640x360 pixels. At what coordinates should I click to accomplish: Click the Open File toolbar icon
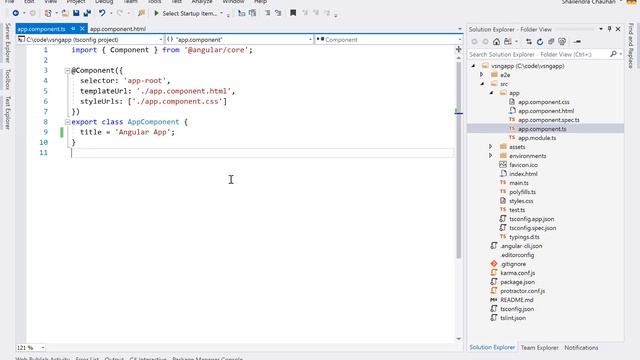tap(65, 13)
